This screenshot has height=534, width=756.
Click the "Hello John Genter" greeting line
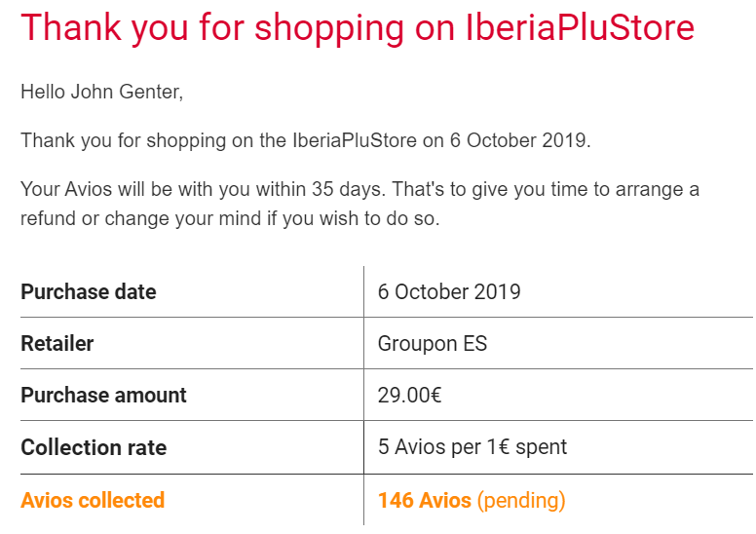[101, 93]
